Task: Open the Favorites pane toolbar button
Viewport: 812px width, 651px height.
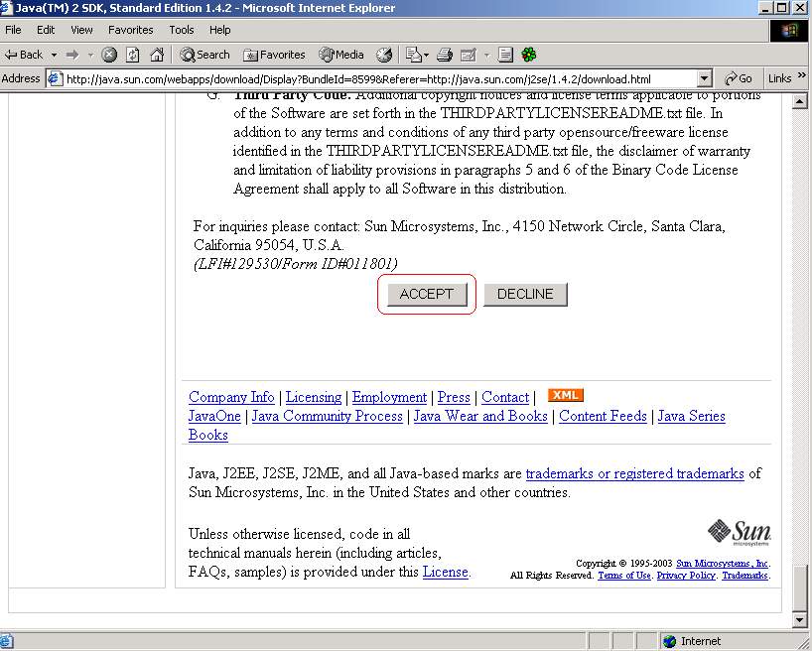Action: pos(274,55)
